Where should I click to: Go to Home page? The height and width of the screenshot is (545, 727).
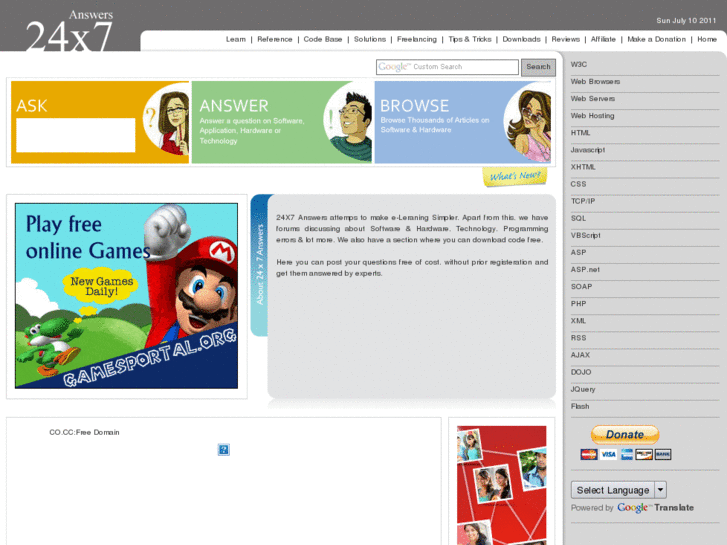click(707, 39)
